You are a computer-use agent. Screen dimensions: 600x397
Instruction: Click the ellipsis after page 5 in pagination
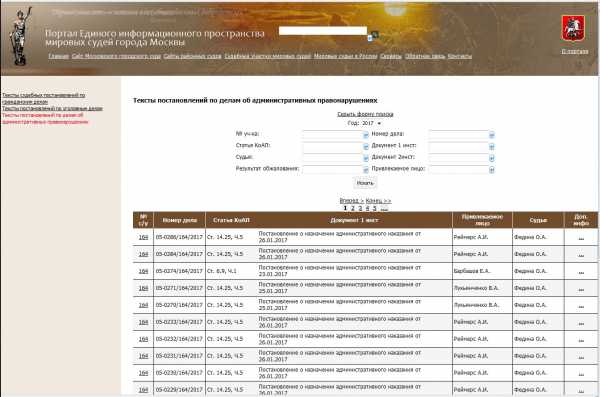pos(384,208)
